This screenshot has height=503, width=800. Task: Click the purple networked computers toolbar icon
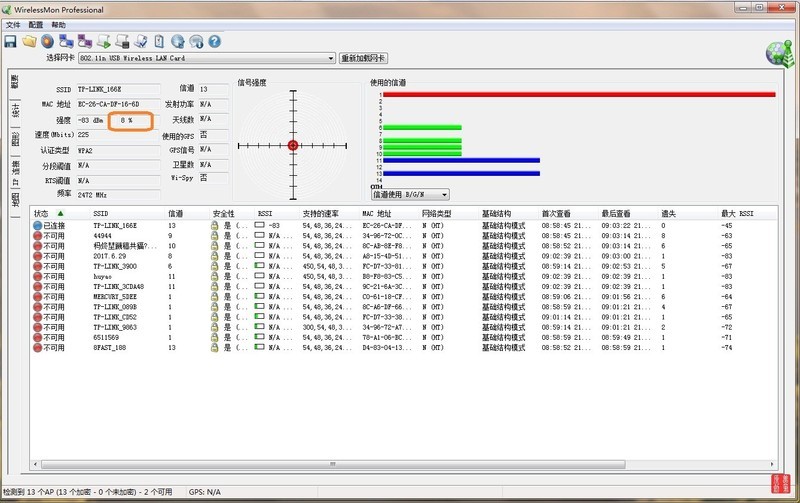[x=85, y=41]
